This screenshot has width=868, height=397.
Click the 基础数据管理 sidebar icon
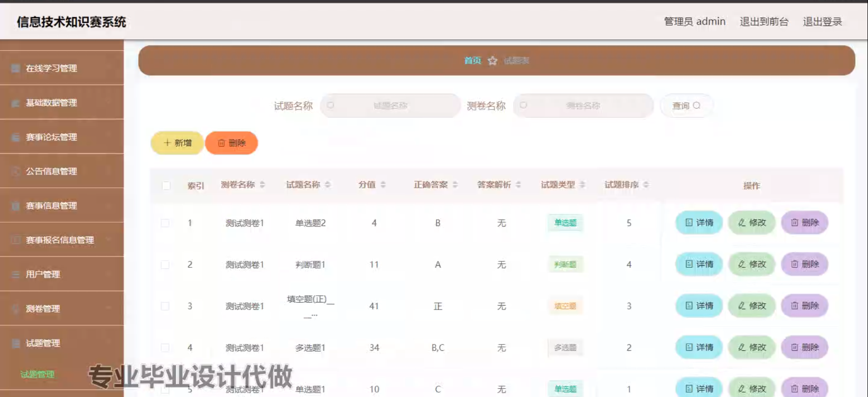16,103
